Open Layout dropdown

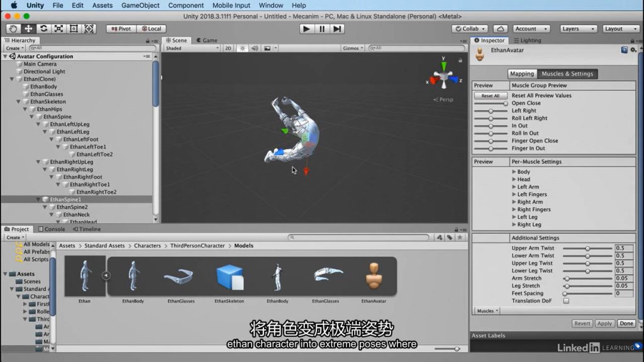point(621,29)
